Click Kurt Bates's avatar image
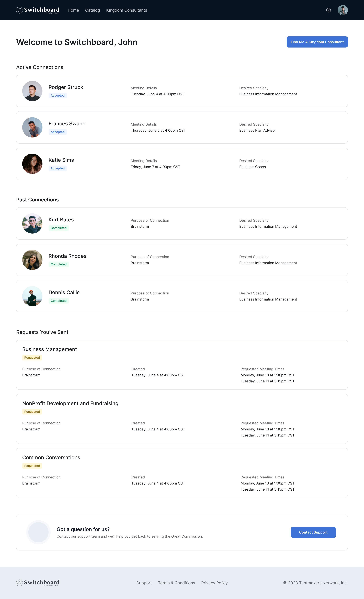Image resolution: width=364 pixels, height=599 pixels. [x=32, y=223]
